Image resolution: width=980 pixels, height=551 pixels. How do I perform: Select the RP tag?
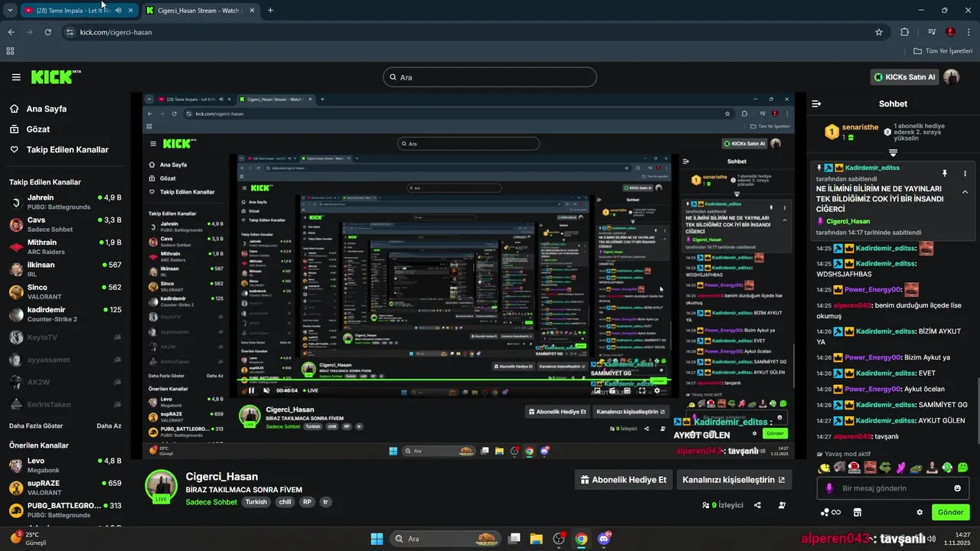tap(307, 502)
